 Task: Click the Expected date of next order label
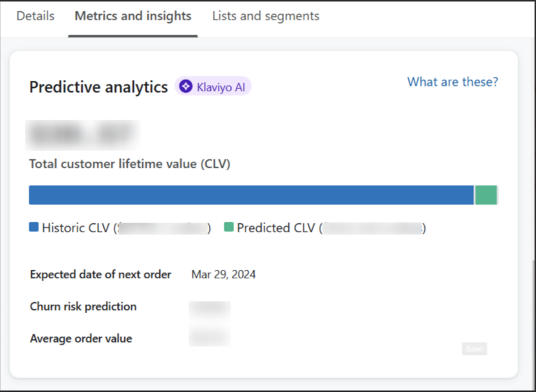coord(100,274)
